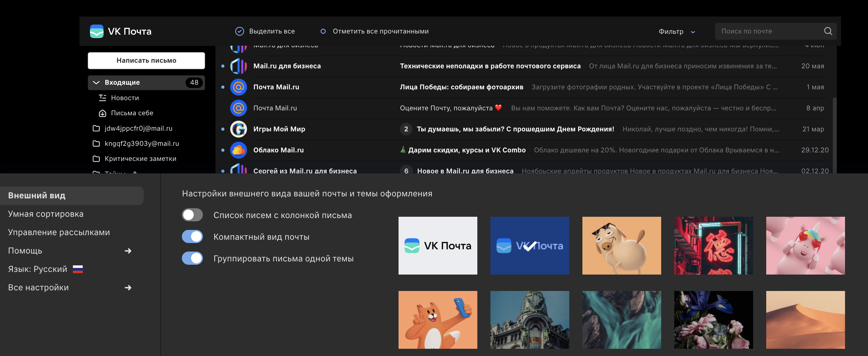
Task: Click the arrow next to Все настройки
Action: click(128, 288)
